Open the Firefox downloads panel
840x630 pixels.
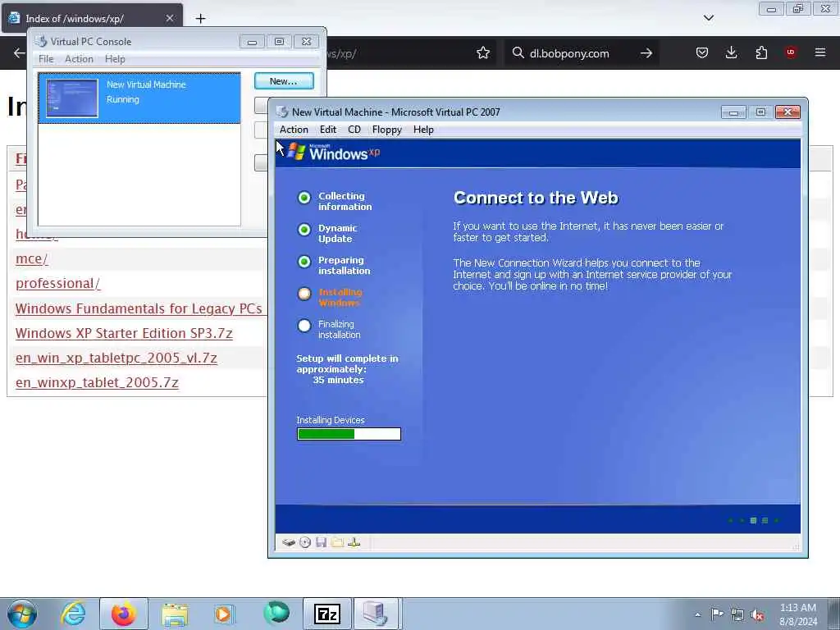pos(731,52)
